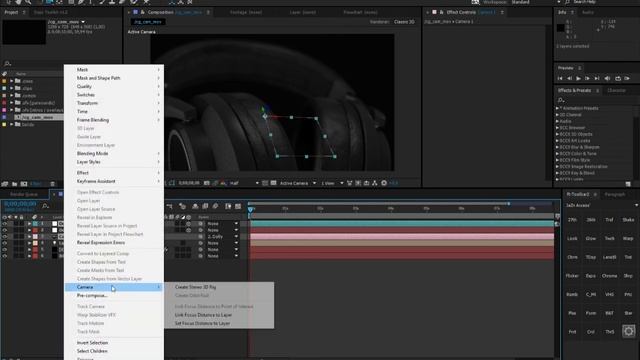Toggle the loop option in Preview panel
This screenshot has width=640, height=360.
coord(618,78)
